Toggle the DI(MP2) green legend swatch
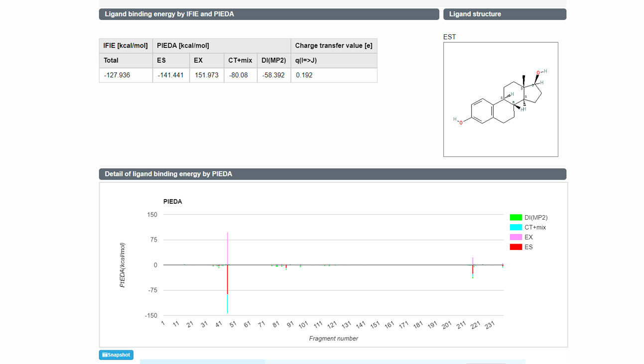Screen dimensions: 644x364 (515, 218)
